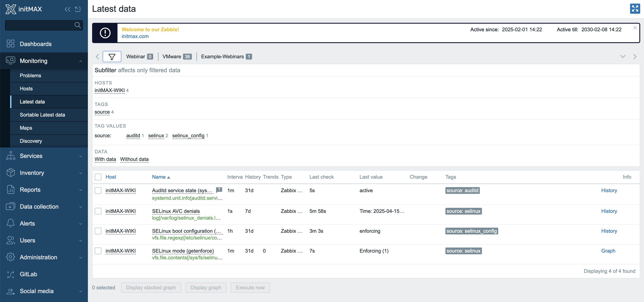The height and width of the screenshot is (302, 644).
Task: Expand the Services menu section
Action: (x=80, y=156)
